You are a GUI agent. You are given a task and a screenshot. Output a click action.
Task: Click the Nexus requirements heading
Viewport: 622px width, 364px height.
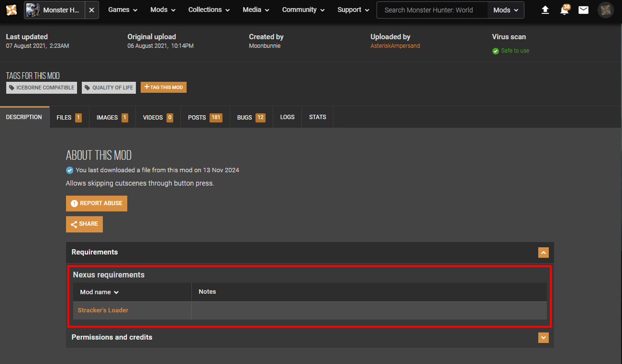(109, 275)
